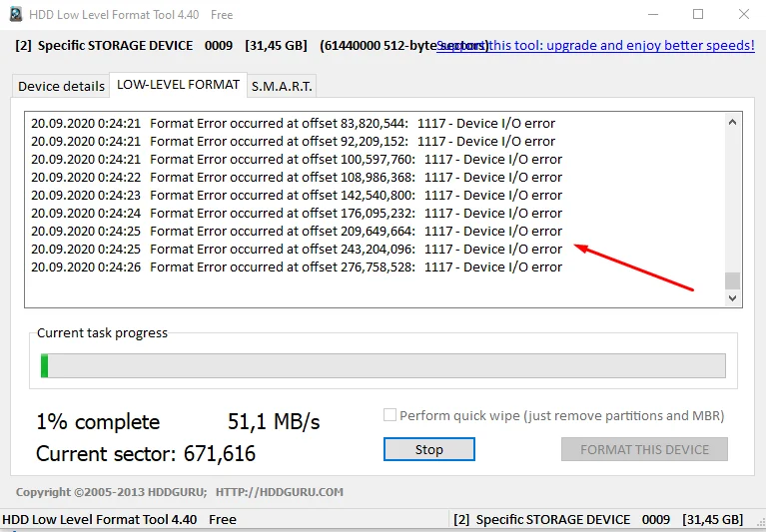Viewport: 766px width, 532px height.
Task: Click the Current sector: 671,616 text
Action: (146, 454)
